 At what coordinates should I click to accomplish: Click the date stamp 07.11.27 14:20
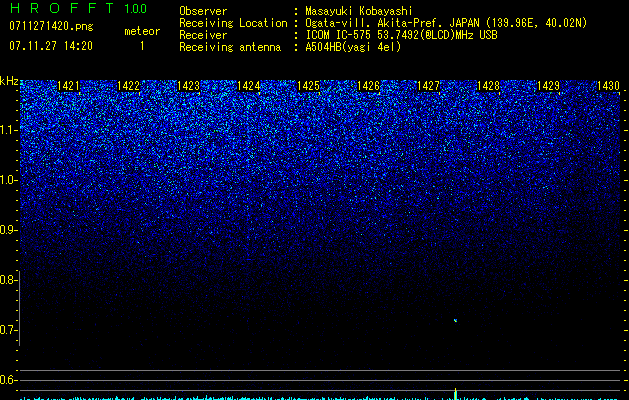[x=51, y=46]
